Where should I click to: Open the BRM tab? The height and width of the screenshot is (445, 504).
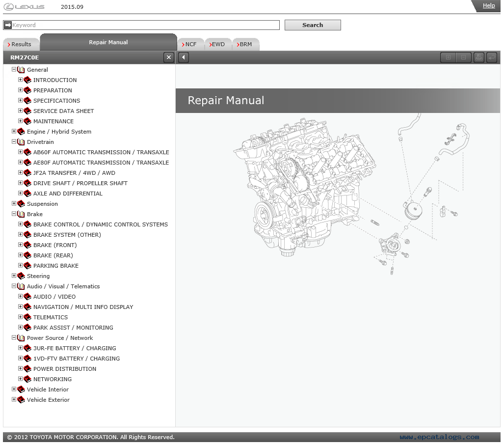tap(245, 44)
